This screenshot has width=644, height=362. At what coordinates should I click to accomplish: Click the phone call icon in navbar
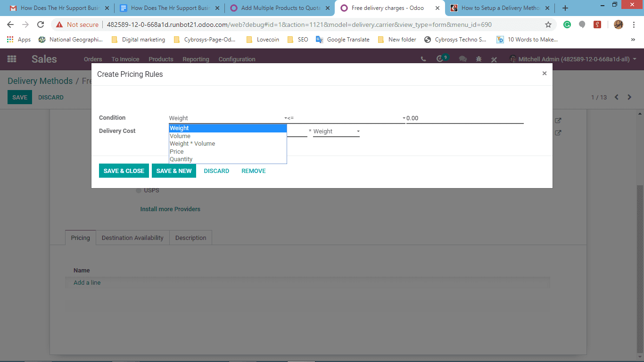click(423, 59)
